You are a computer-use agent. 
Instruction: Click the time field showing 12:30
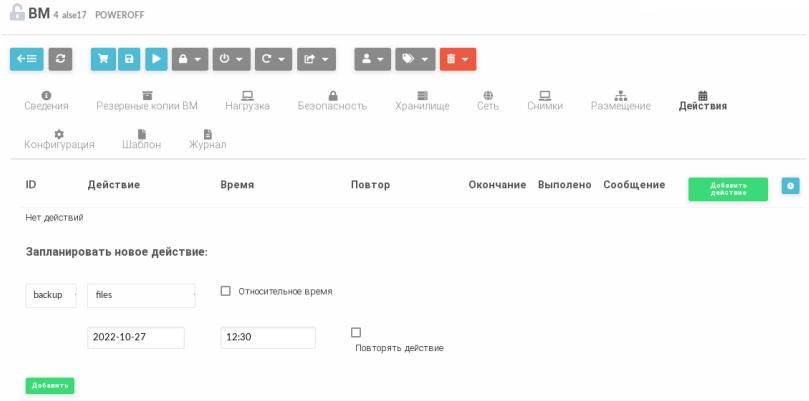coord(267,338)
